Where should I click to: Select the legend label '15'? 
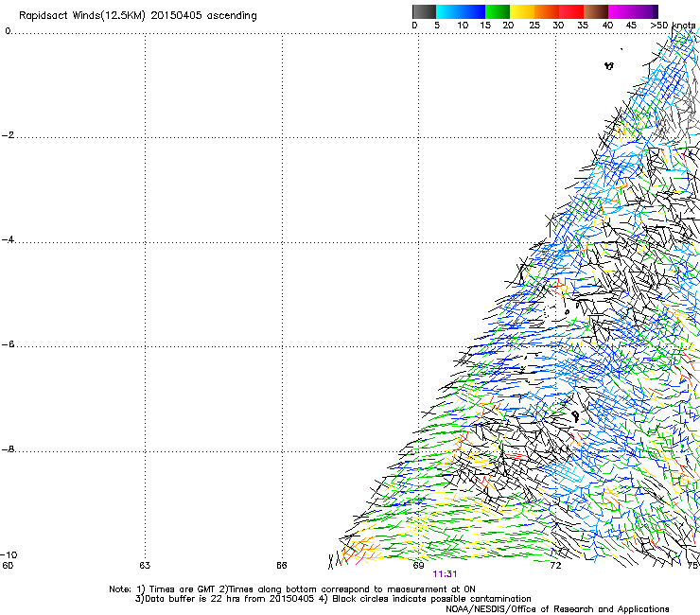coord(485,26)
